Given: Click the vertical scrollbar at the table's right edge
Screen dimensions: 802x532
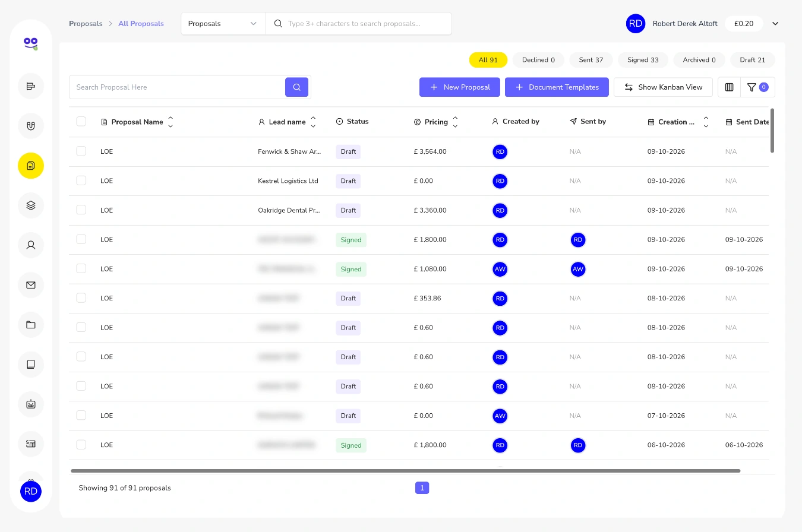Looking at the screenshot, I should pyautogui.click(x=772, y=130).
